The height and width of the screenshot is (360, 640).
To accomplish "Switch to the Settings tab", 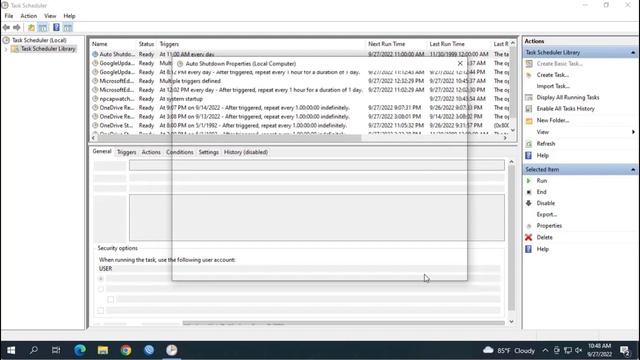I will (x=209, y=152).
